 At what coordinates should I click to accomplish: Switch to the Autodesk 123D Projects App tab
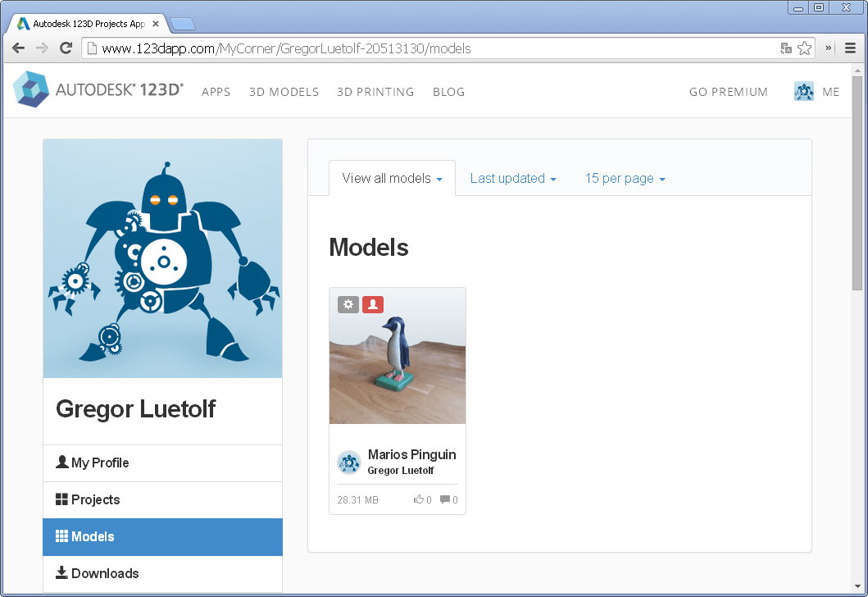point(82,24)
